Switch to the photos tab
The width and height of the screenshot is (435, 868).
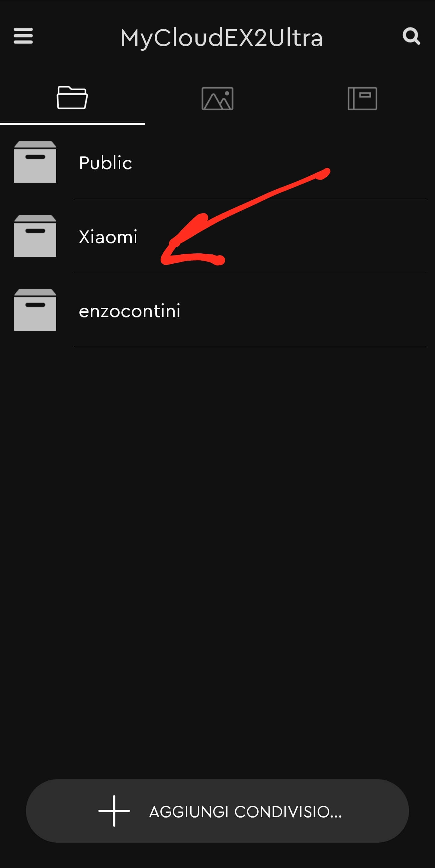click(217, 98)
